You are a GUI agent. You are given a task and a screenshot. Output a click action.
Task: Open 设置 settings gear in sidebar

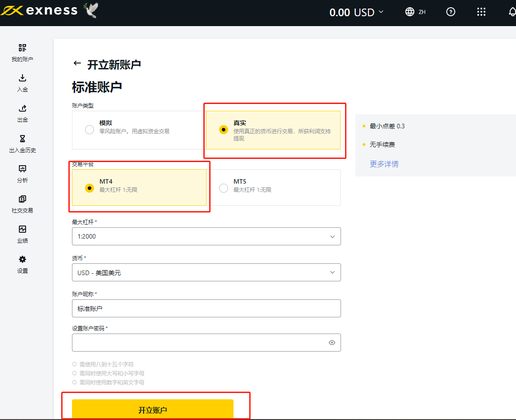coord(22,265)
